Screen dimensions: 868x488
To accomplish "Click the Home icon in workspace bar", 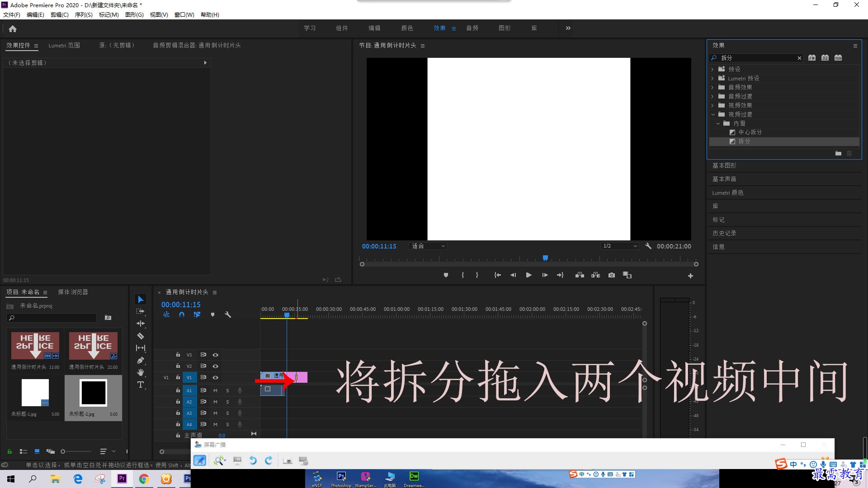I will [x=13, y=28].
